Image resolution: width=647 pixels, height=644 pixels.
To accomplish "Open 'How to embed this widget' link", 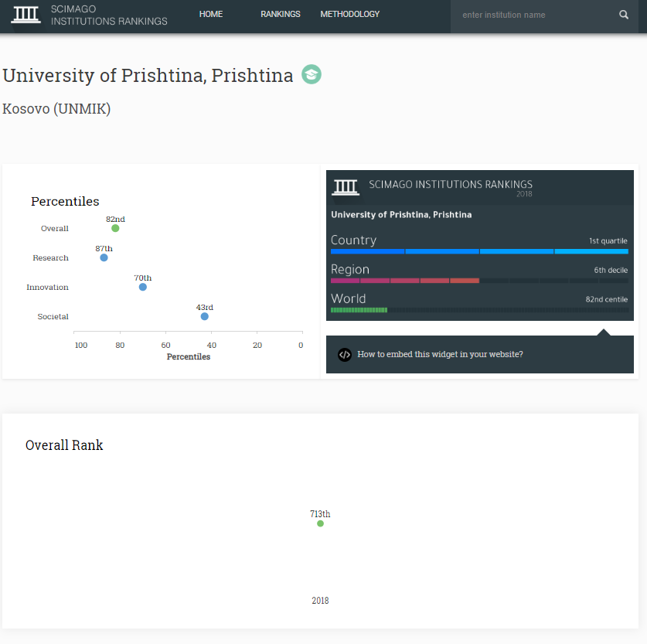I will (x=440, y=354).
